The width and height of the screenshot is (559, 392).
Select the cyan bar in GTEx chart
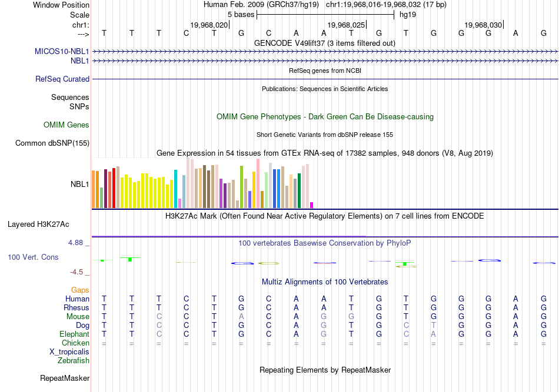click(x=176, y=189)
